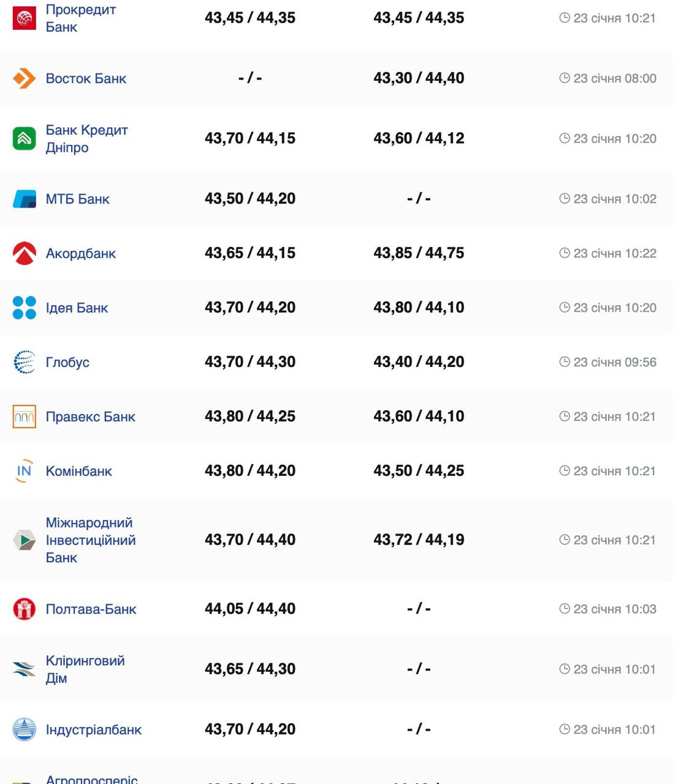684x784 pixels.
Task: Open the Восток Банк name link
Action: pyautogui.click(x=86, y=78)
